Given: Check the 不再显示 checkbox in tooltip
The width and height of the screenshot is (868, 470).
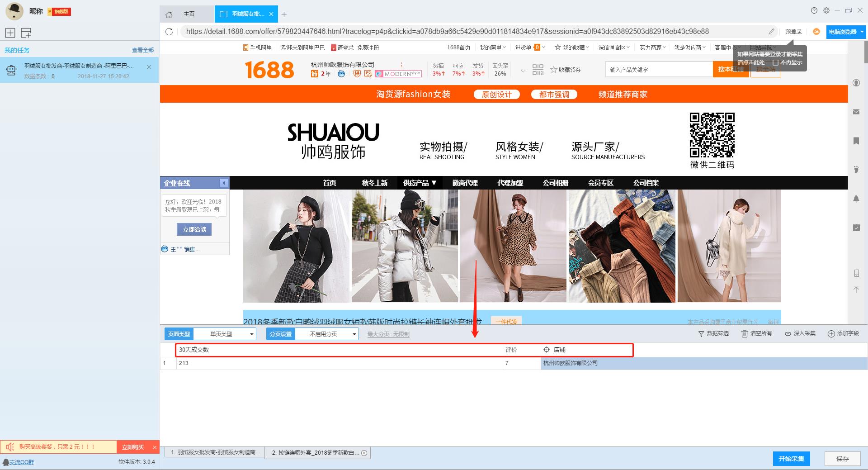Looking at the screenshot, I should point(775,62).
